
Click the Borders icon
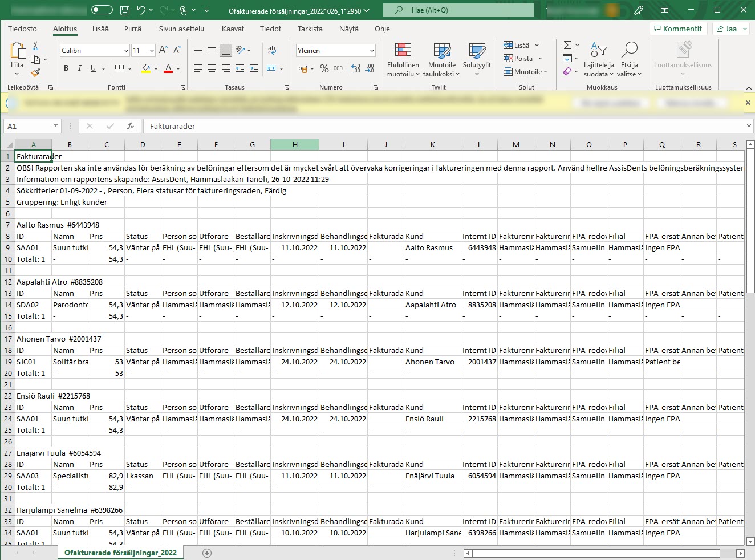pyautogui.click(x=119, y=68)
